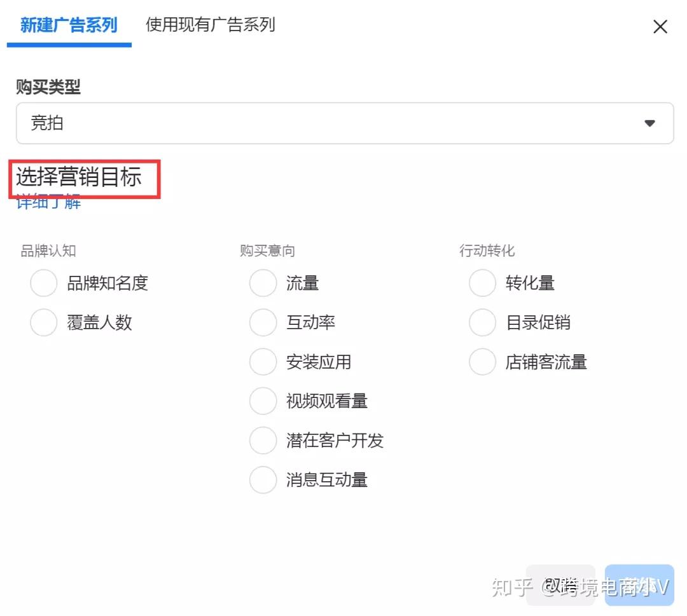Close the campaign creation dialog
This screenshot has width=687, height=616.
click(x=660, y=27)
